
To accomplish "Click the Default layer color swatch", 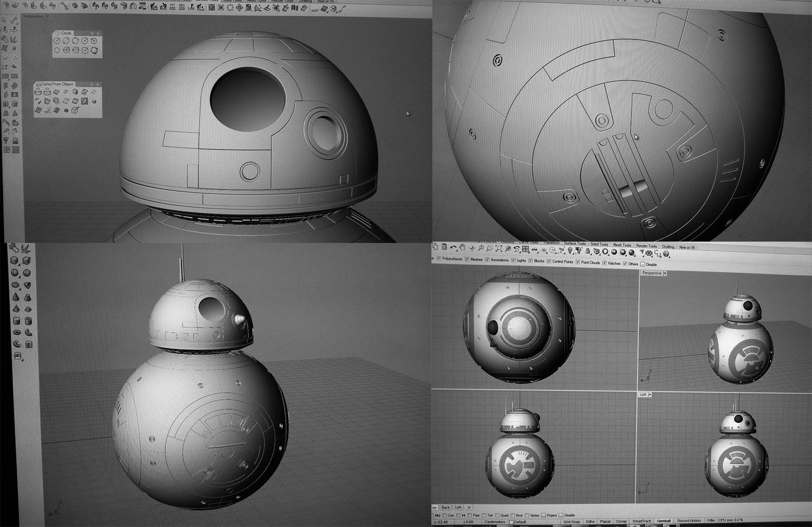I will tap(511, 522).
